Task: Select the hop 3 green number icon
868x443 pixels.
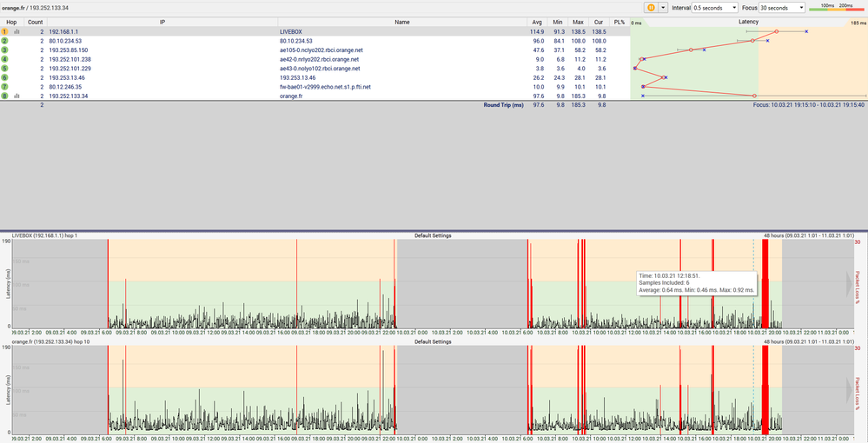Action: pyautogui.click(x=4, y=50)
